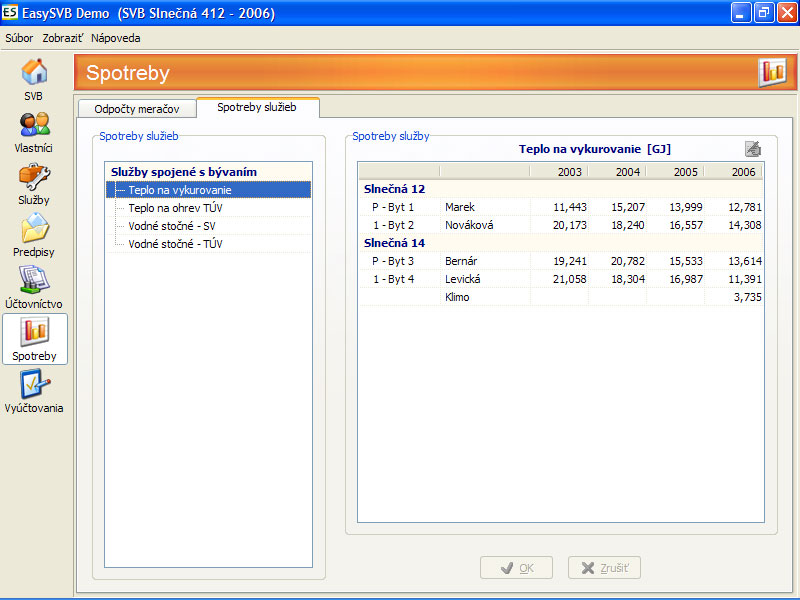Select the Slnečná 14 group row
The width and height of the screenshot is (800, 600).
(561, 243)
